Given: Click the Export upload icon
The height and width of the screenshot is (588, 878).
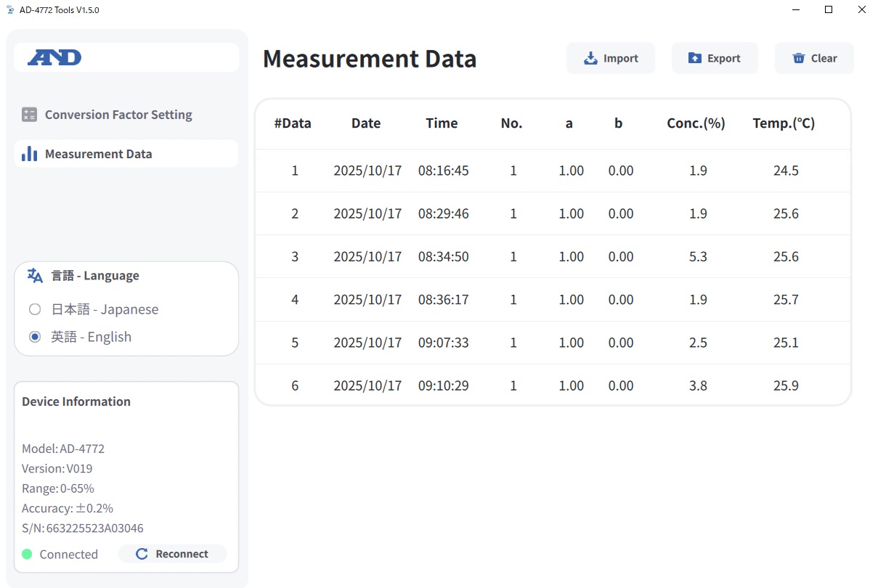Looking at the screenshot, I should tap(694, 59).
